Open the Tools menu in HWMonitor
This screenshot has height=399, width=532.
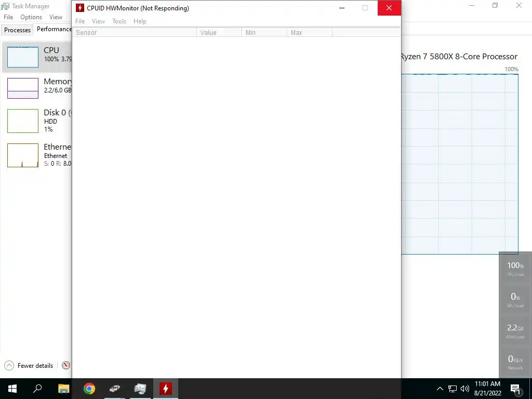point(119,21)
